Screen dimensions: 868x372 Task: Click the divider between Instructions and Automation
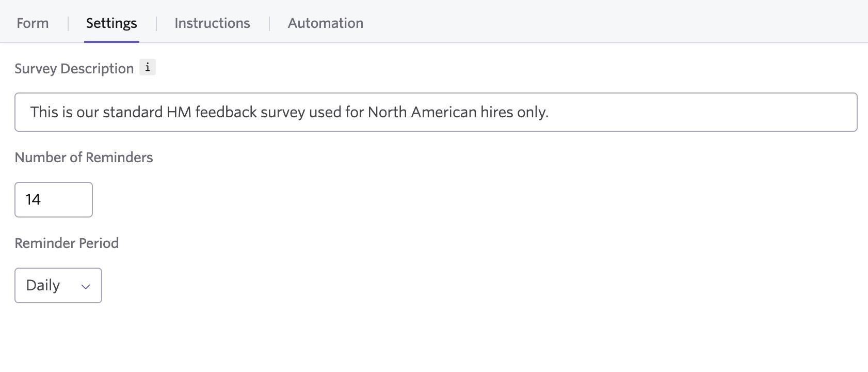[x=269, y=23]
